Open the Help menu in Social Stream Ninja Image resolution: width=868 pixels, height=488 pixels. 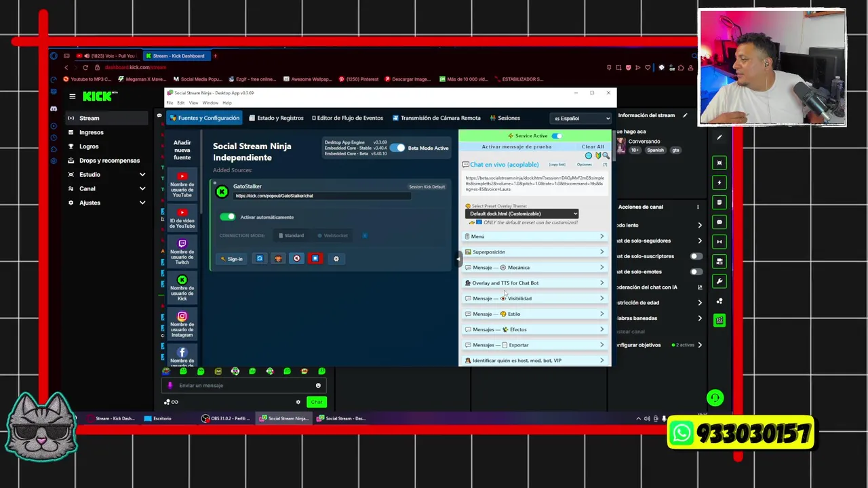pos(227,103)
